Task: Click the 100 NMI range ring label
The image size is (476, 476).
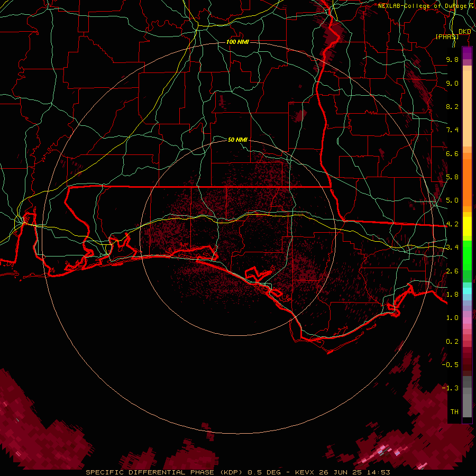Action: click(237, 42)
